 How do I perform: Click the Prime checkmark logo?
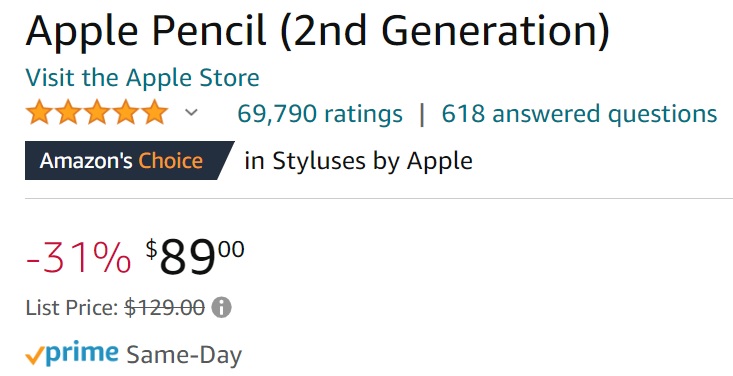coord(72,354)
